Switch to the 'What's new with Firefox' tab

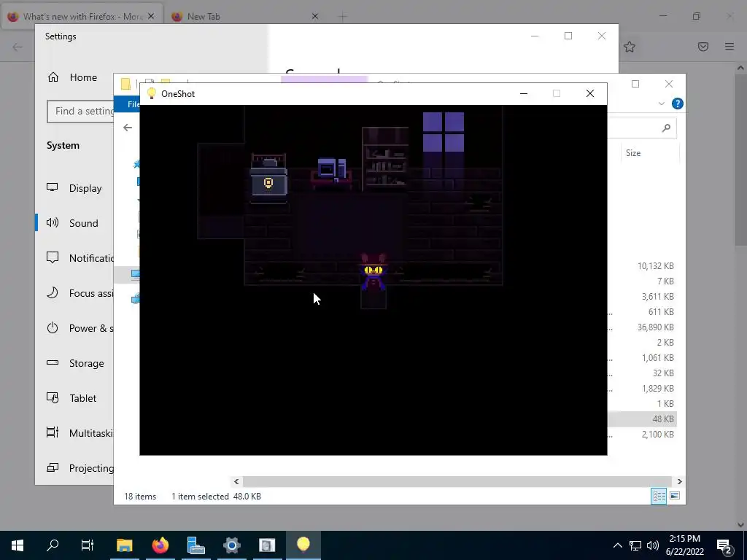(83, 16)
